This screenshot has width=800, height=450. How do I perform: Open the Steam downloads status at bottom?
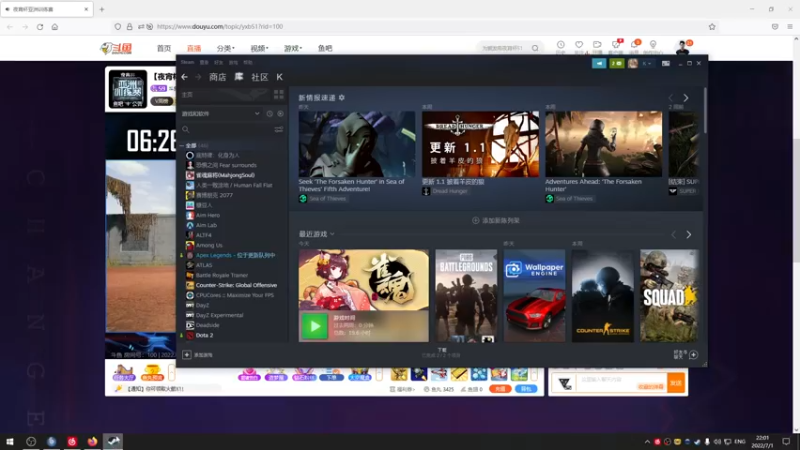tap(441, 353)
